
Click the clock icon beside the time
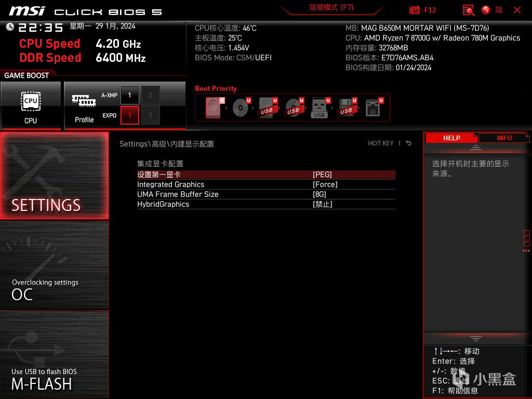click(x=10, y=27)
